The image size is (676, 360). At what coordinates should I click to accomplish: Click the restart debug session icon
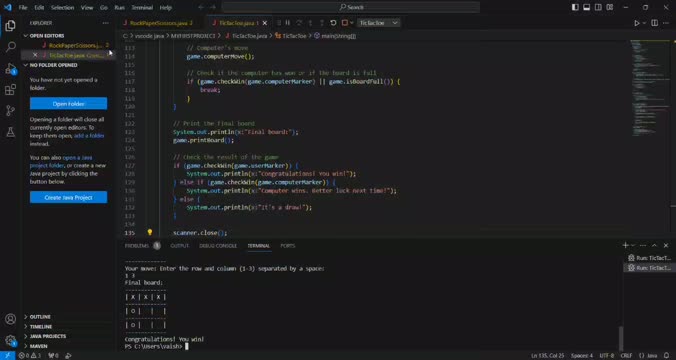click(x=333, y=23)
